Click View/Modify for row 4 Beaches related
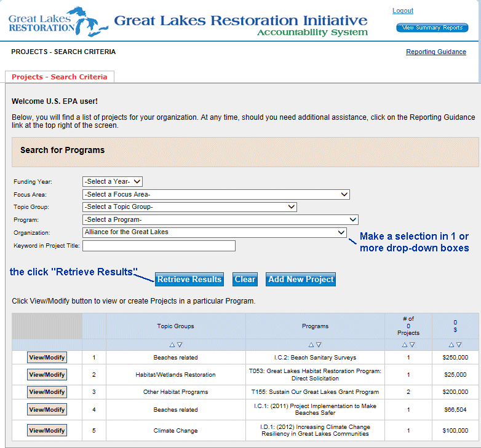This screenshot has width=481, height=448. coord(47,409)
